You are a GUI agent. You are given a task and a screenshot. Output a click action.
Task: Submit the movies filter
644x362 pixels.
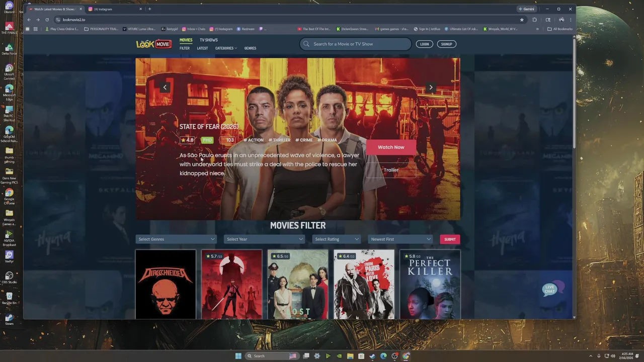point(450,239)
